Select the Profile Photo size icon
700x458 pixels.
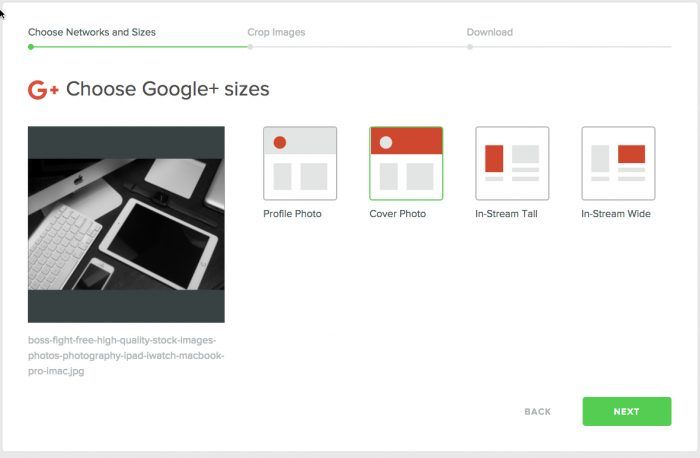[300, 163]
